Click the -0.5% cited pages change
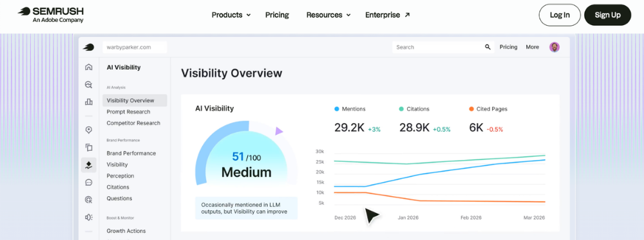The image size is (644, 240). [x=495, y=129]
